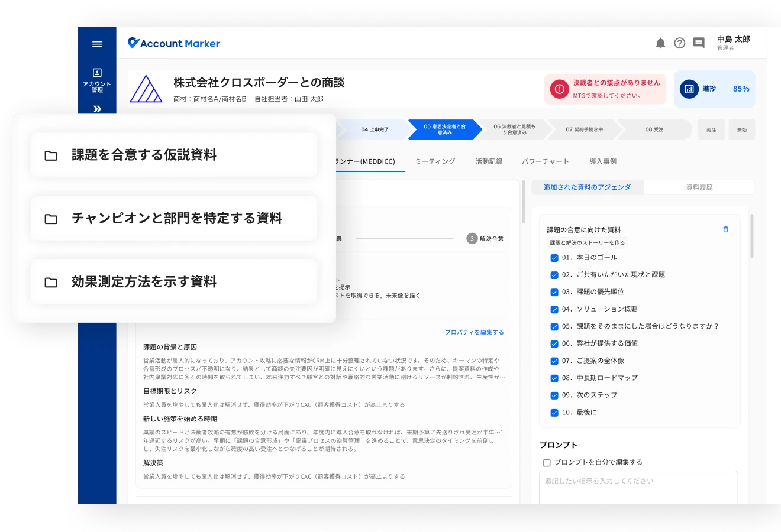Click the 進捗 chart icon
This screenshot has height=532, width=781.
pos(689,89)
